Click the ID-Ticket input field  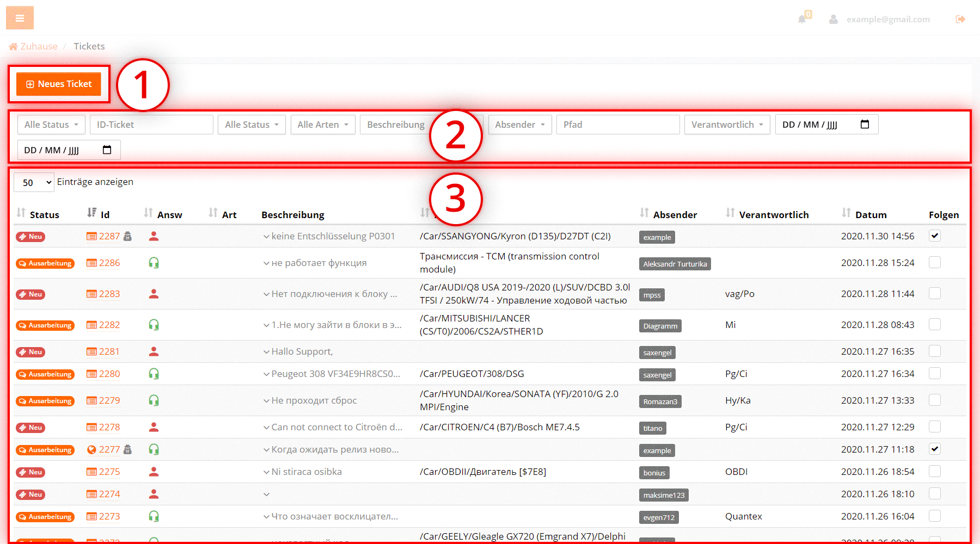pyautogui.click(x=151, y=125)
